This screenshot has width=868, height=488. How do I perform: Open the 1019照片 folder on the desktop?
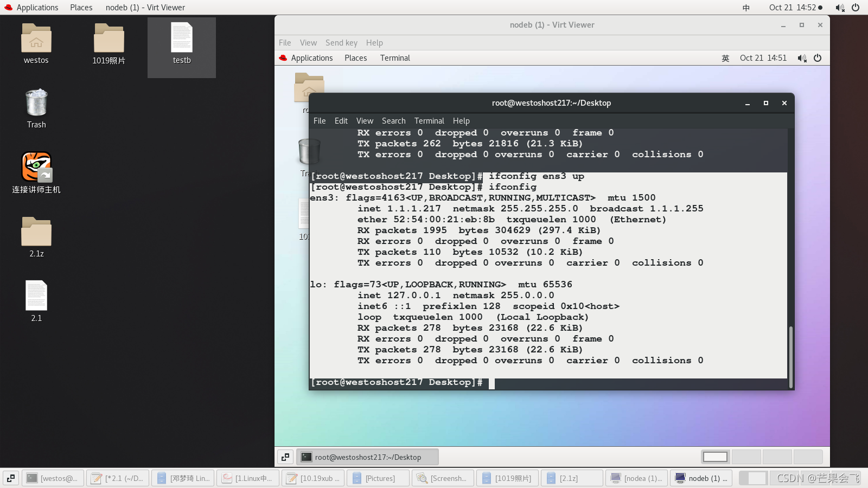point(108,38)
